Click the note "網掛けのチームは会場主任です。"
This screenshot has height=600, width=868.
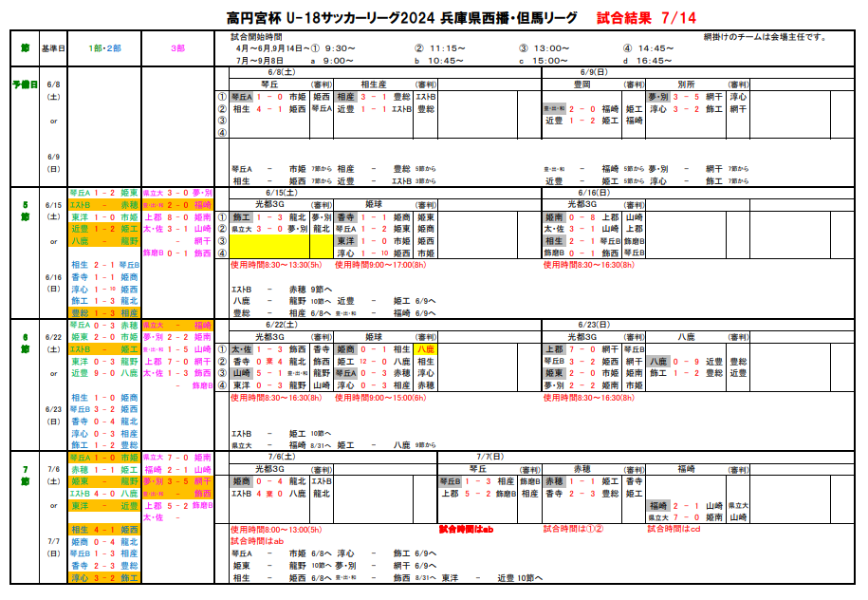pos(766,37)
